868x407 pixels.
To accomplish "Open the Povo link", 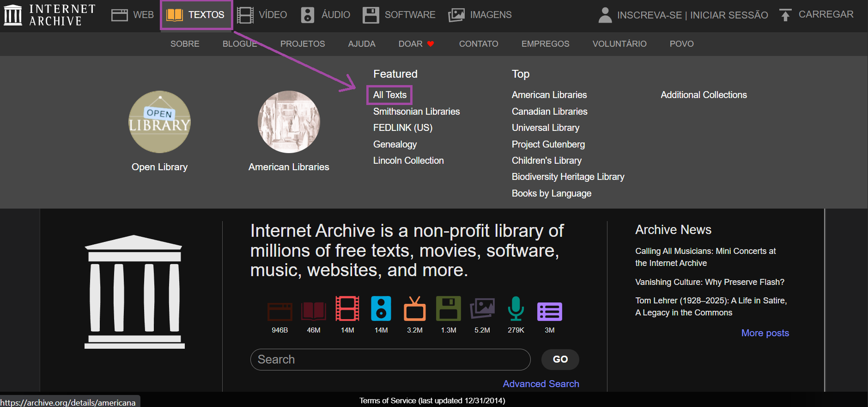I will click(x=682, y=44).
